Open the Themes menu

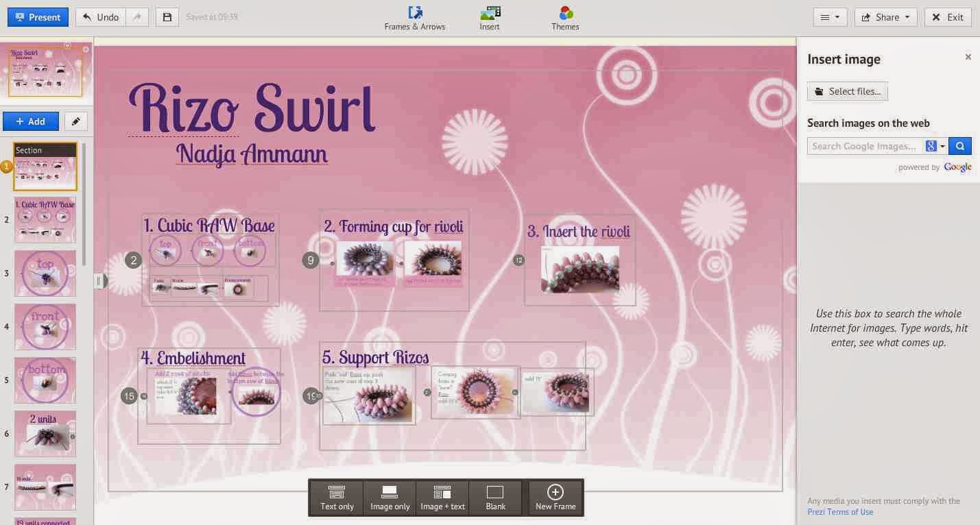[x=565, y=19]
